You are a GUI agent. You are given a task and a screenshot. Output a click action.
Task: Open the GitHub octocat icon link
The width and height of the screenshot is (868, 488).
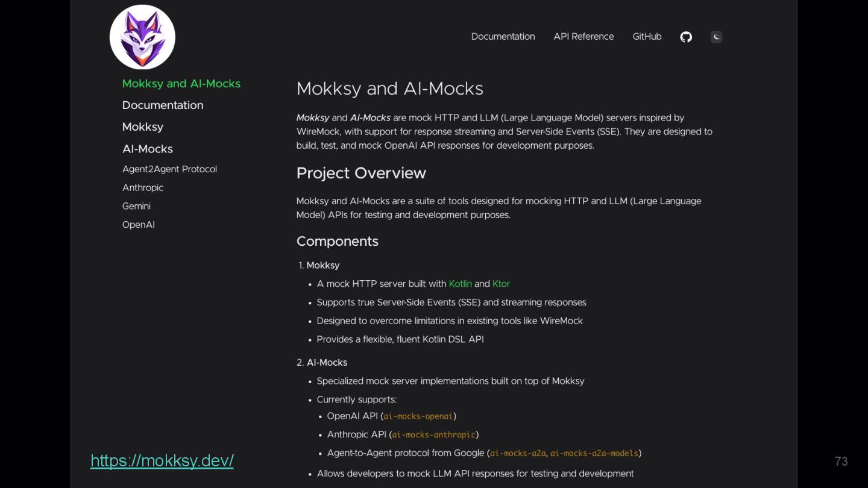pos(686,37)
